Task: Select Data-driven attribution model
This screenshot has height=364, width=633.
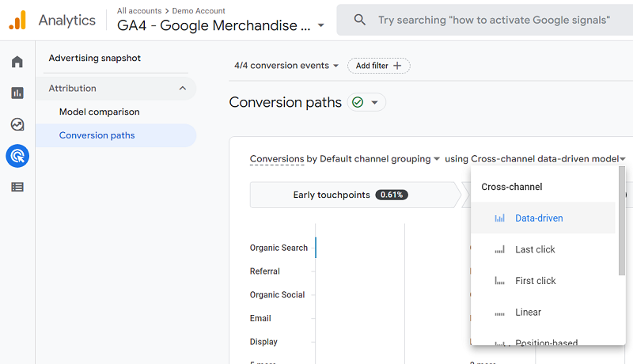Action: (543, 218)
